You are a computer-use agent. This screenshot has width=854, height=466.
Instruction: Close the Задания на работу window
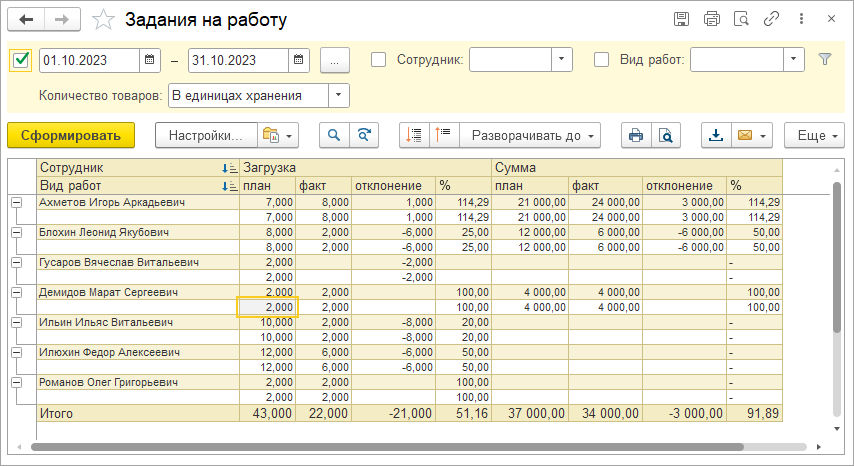coord(831,19)
